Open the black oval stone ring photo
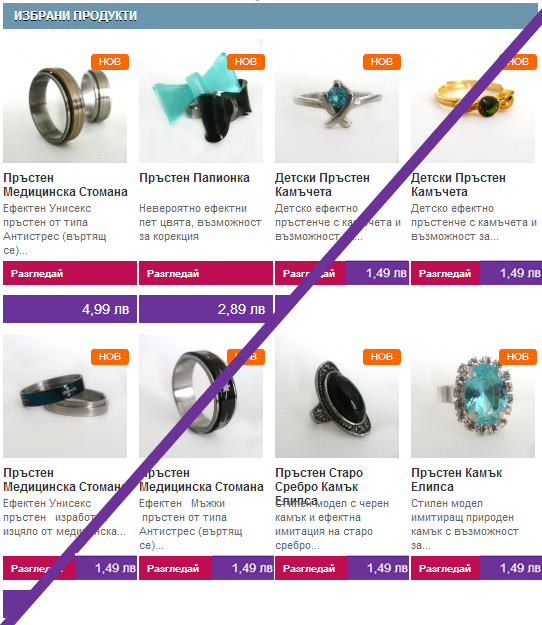The image size is (542, 625). 337,396
